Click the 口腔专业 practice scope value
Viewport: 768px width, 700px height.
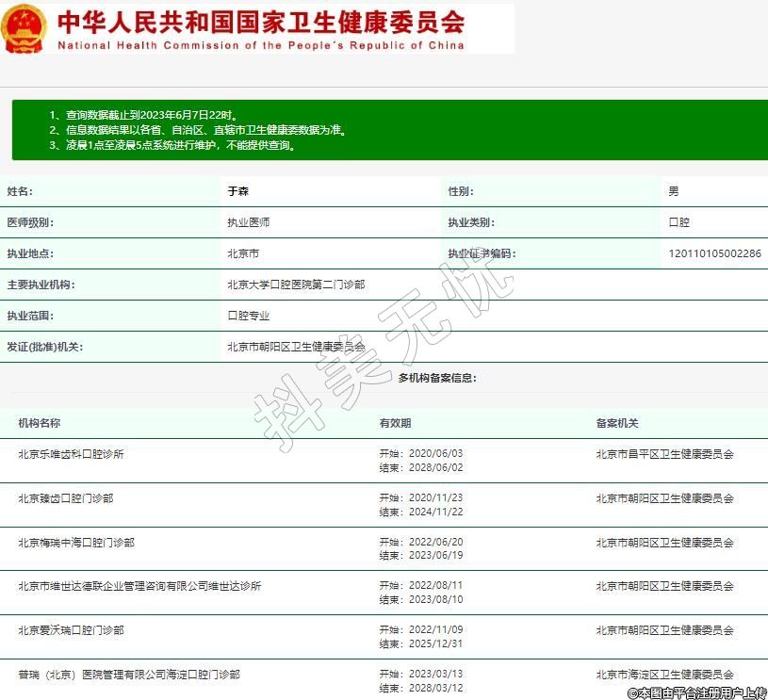pos(249,316)
